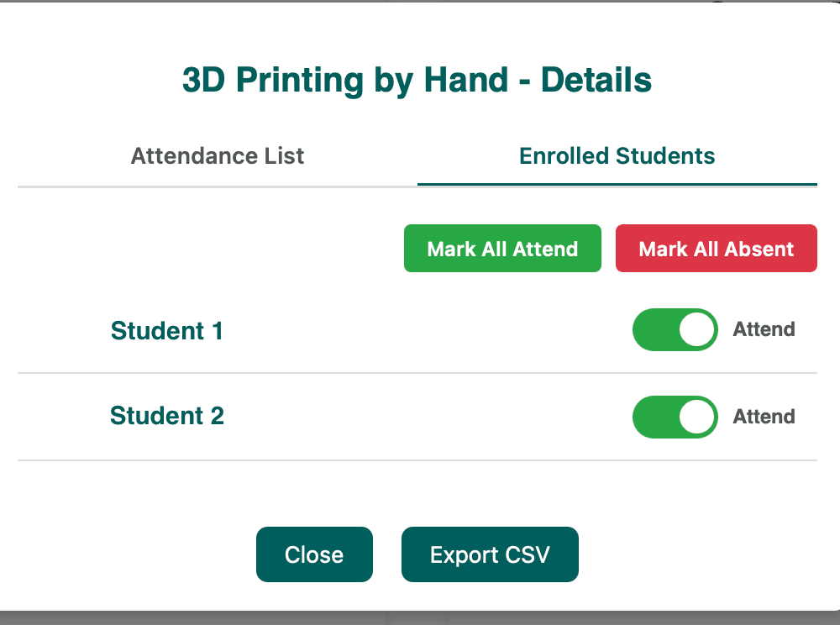Click the Attend label beside Student 2

[x=764, y=417]
